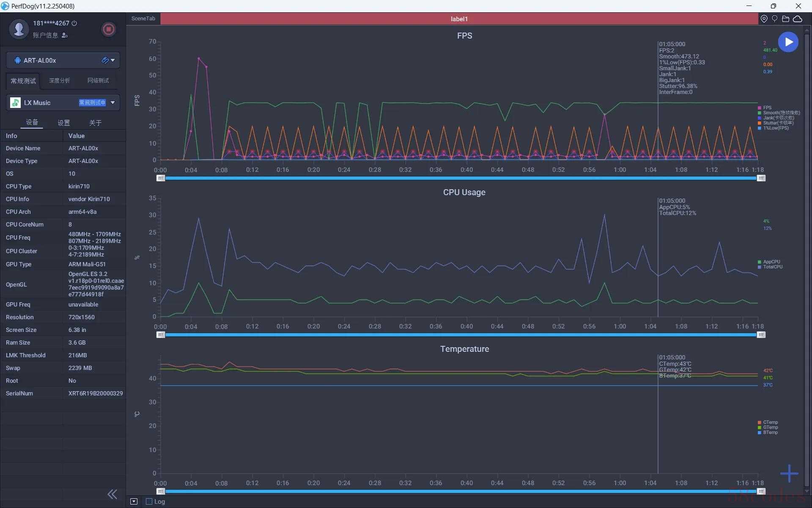Viewport: 812px width, 508px height.
Task: Click the USB connection icon for ART-AL00x
Action: coord(105,60)
